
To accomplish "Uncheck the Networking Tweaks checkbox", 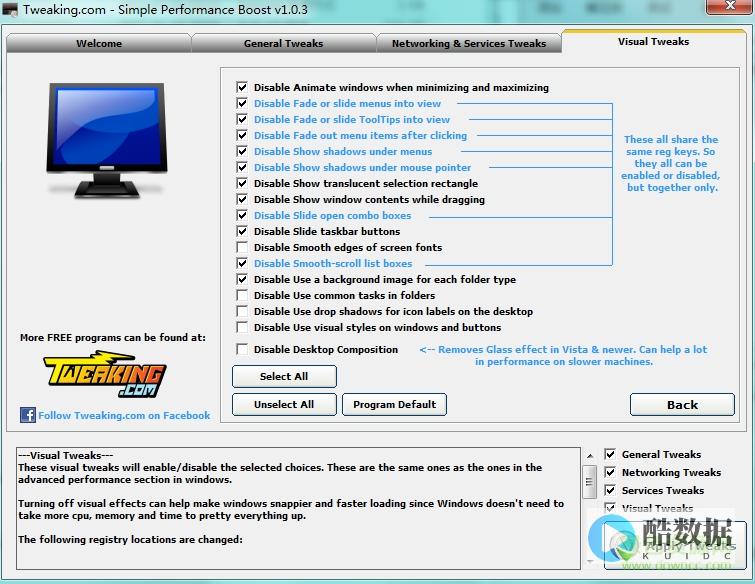I will pos(610,472).
